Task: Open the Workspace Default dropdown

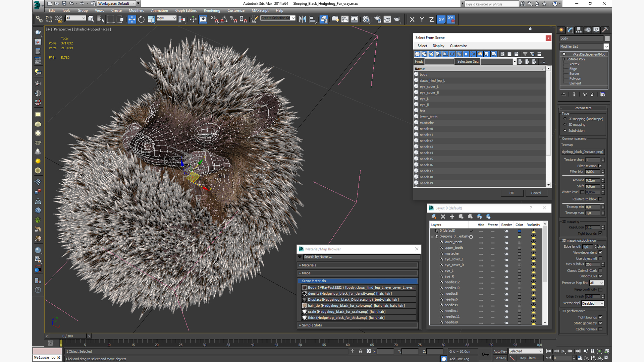Action: pyautogui.click(x=116, y=4)
